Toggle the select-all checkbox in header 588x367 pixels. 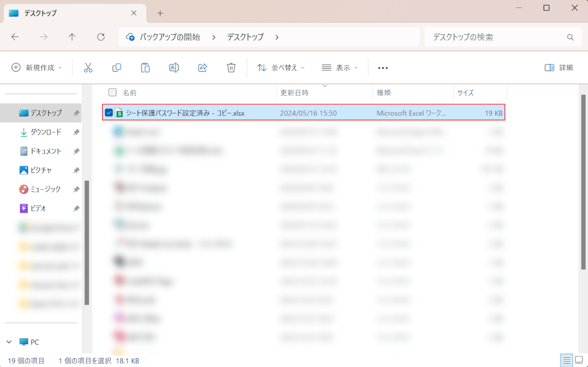tap(112, 92)
